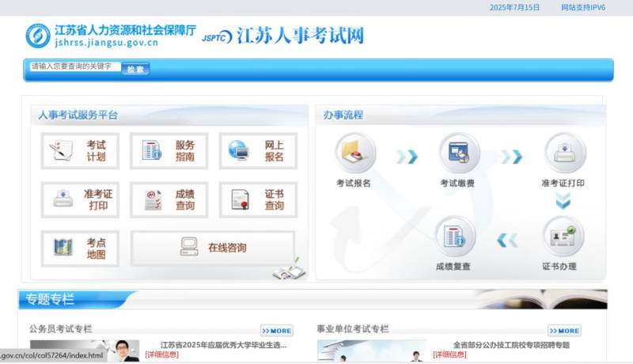Click the 考试报名 workflow step icon
This screenshot has width=633, height=364.
click(354, 153)
